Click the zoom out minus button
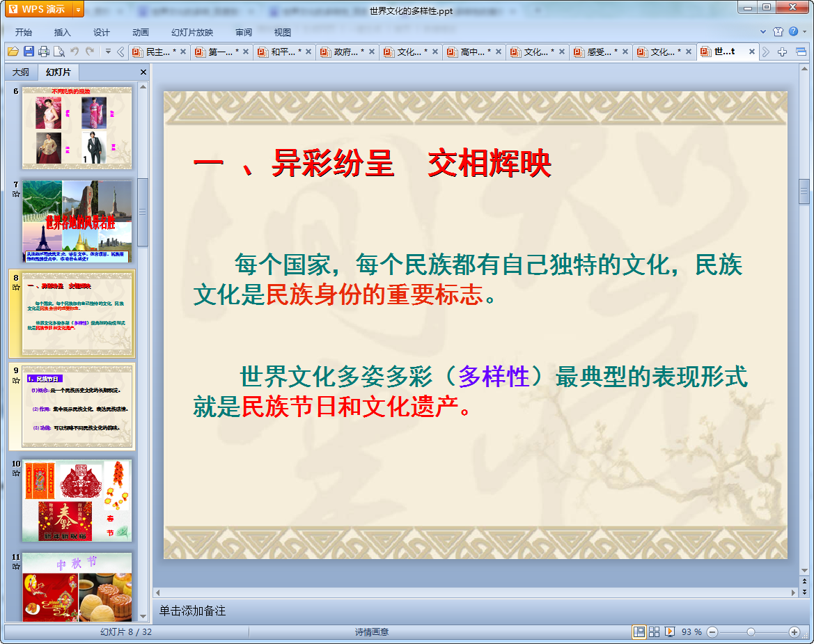This screenshot has height=644, width=814. [x=712, y=631]
